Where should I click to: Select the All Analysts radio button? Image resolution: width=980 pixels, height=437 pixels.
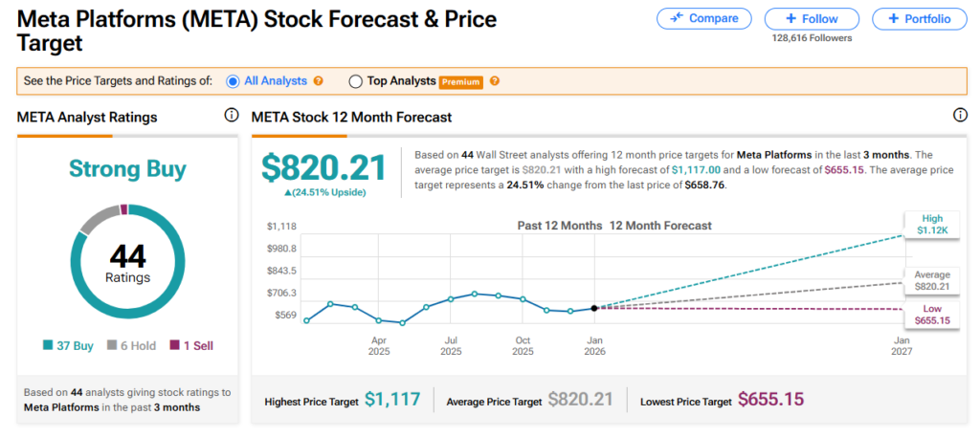pyautogui.click(x=233, y=81)
